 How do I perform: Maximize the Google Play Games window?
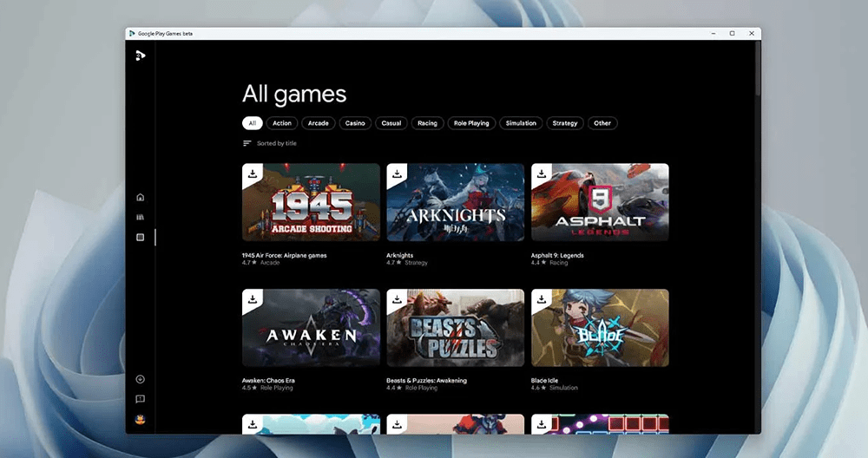tap(733, 34)
